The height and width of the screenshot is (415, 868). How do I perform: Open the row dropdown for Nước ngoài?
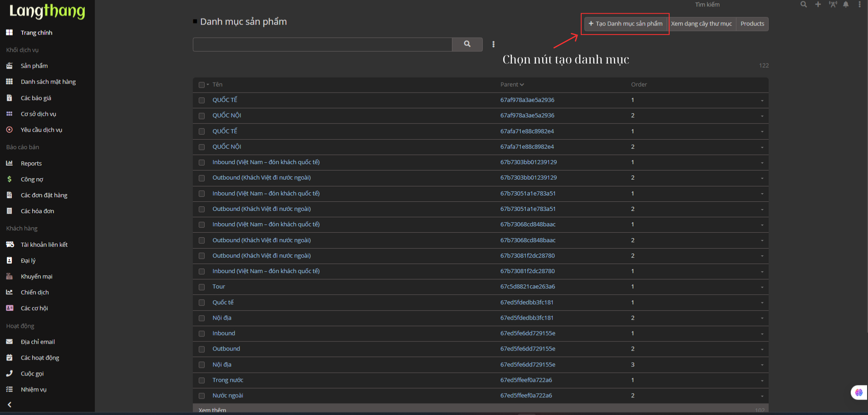tap(762, 396)
